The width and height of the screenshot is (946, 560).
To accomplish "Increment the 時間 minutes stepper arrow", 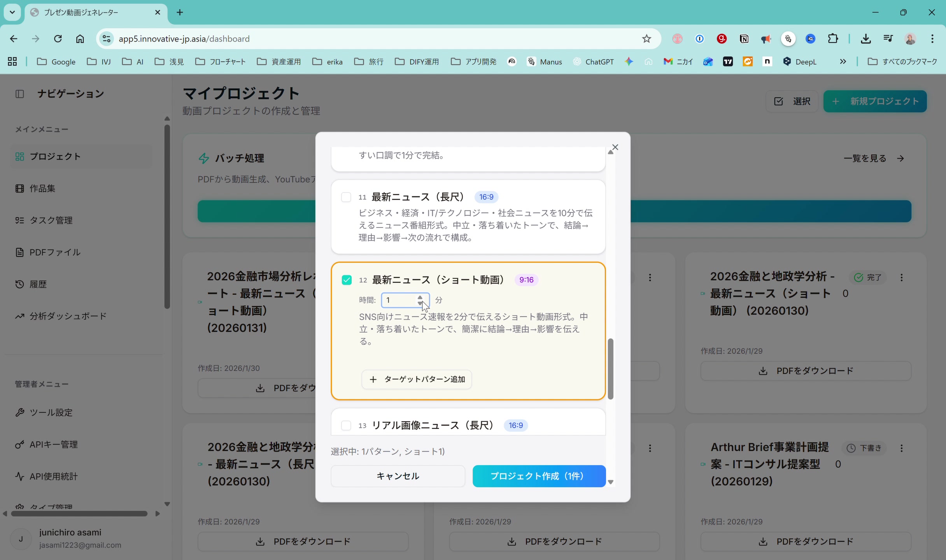I will click(420, 297).
